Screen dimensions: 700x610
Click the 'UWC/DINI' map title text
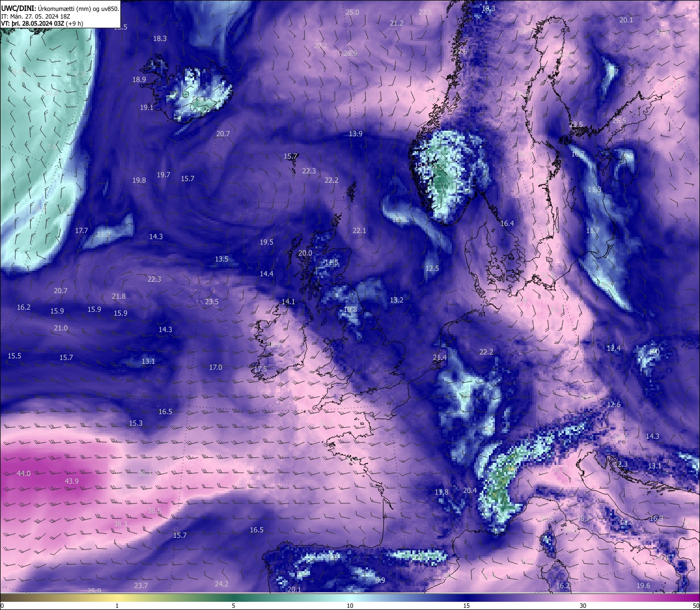pos(18,9)
